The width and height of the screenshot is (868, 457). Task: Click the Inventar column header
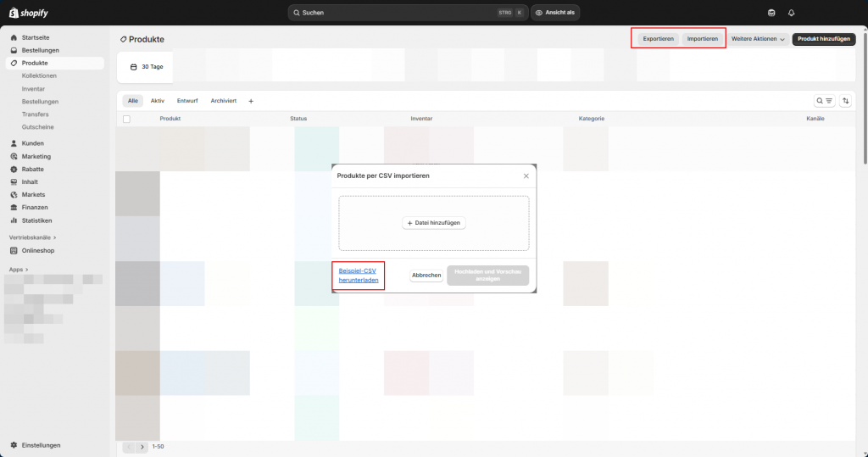421,119
